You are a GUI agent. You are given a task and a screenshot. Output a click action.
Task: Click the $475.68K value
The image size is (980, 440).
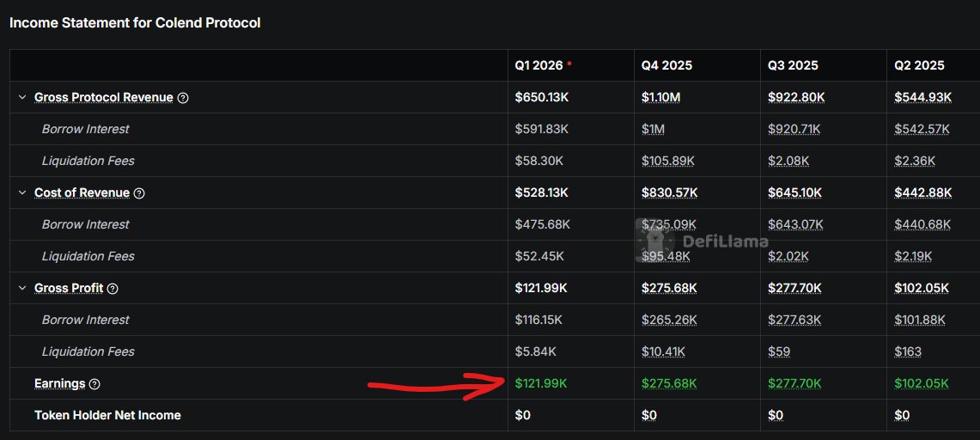click(543, 224)
